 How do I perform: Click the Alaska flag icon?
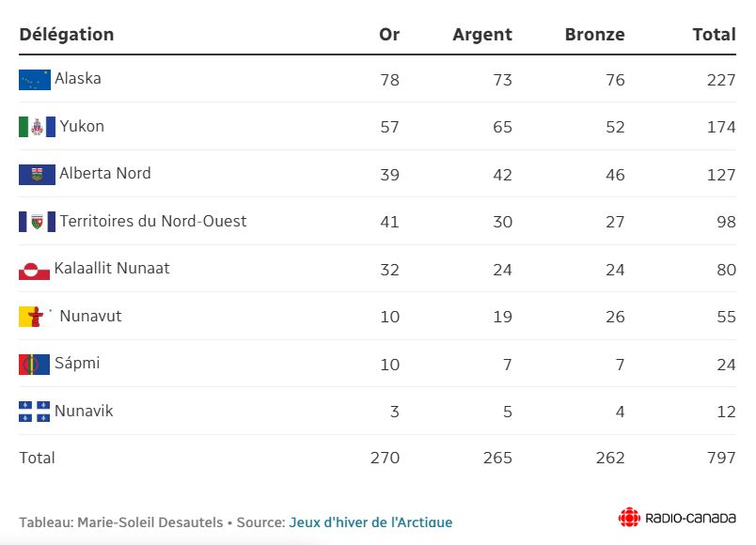(x=35, y=80)
